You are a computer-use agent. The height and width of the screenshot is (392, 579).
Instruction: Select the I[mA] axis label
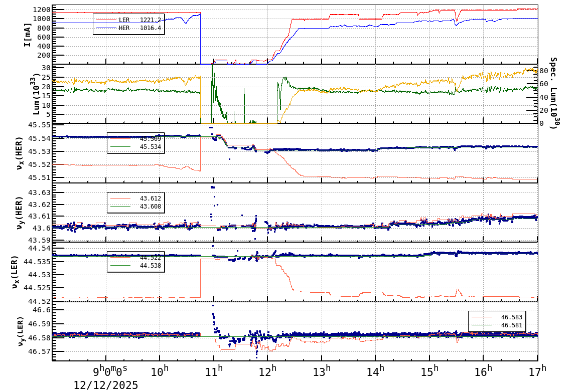(28, 35)
